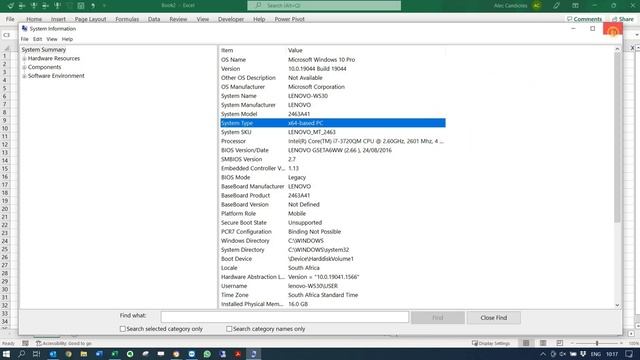
Task: Open WhatsApp from the taskbar
Action: pos(207,354)
